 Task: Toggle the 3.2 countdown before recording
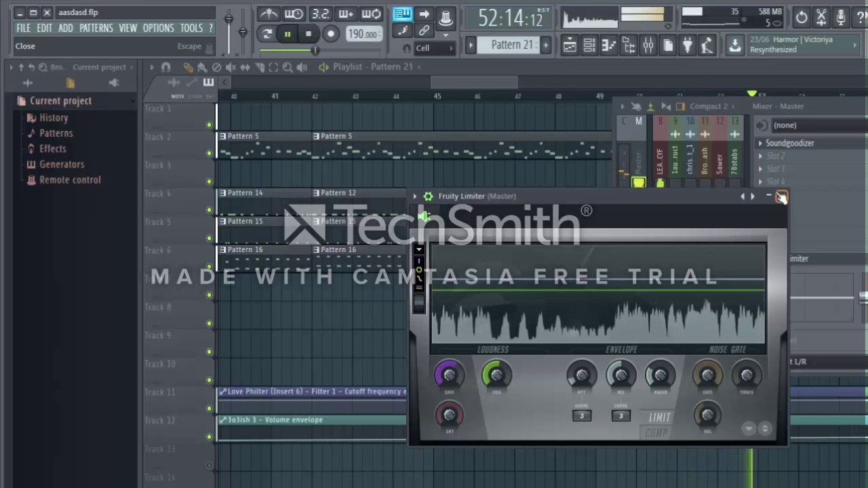click(319, 14)
